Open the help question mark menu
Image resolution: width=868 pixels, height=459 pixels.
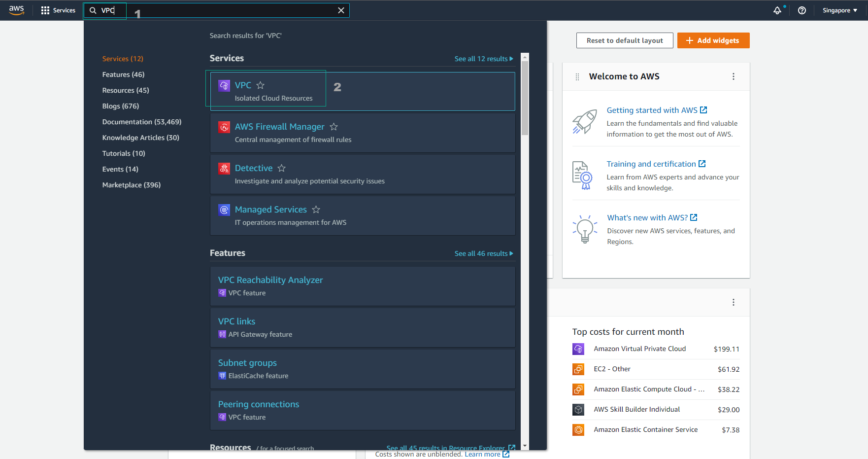pyautogui.click(x=802, y=10)
